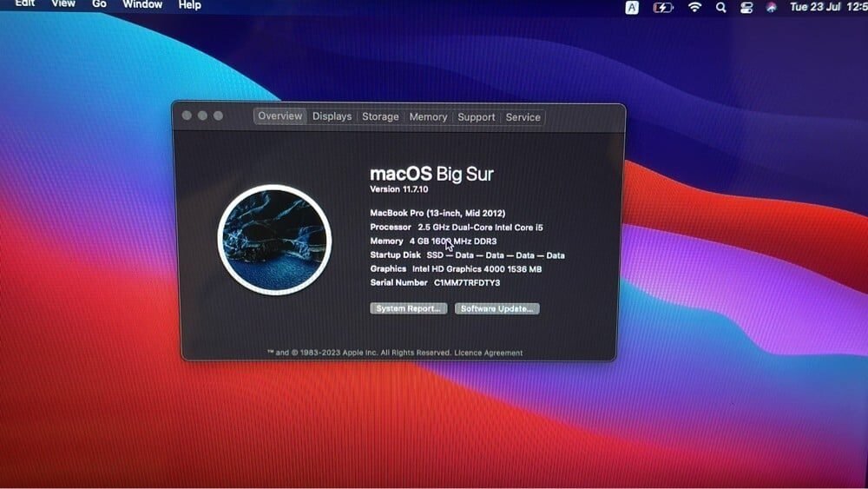Click the date and time in menu bar
The image size is (868, 489).
coord(829,7)
